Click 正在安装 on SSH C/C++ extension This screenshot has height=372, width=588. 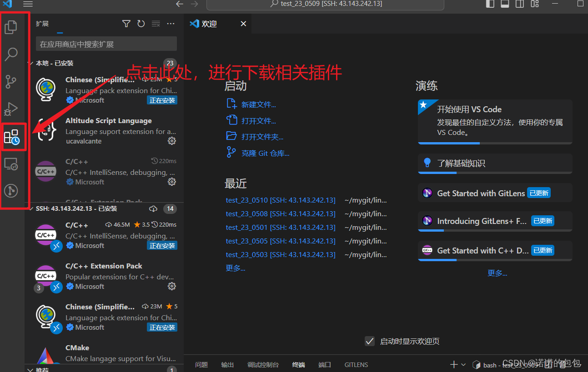pyautogui.click(x=162, y=246)
